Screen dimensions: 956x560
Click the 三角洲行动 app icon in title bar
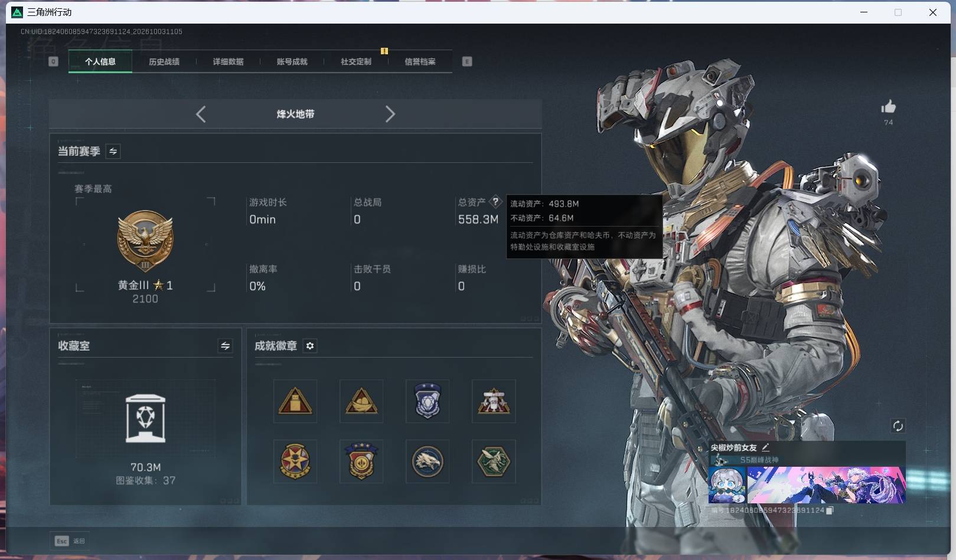[17, 12]
